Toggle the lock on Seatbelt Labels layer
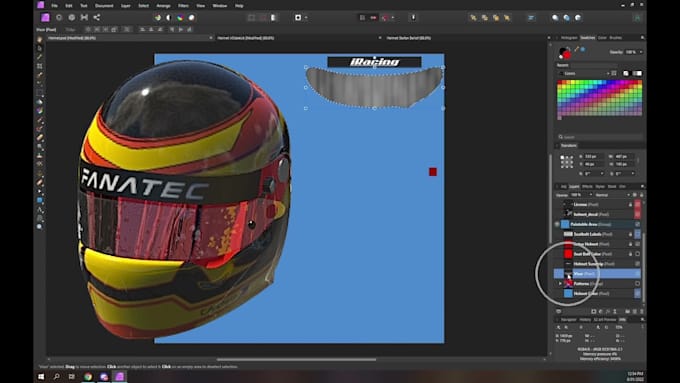Screen dimensions: 680x383 (x=631, y=234)
